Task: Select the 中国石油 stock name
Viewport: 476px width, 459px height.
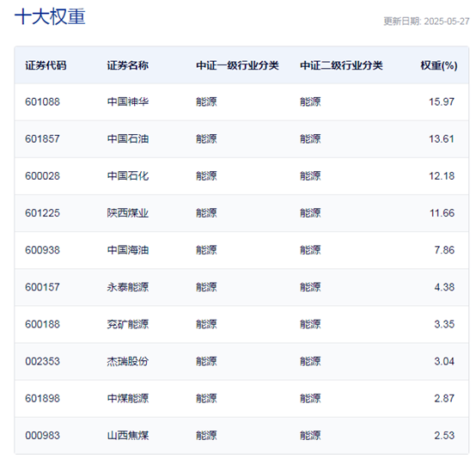Action: pos(128,139)
